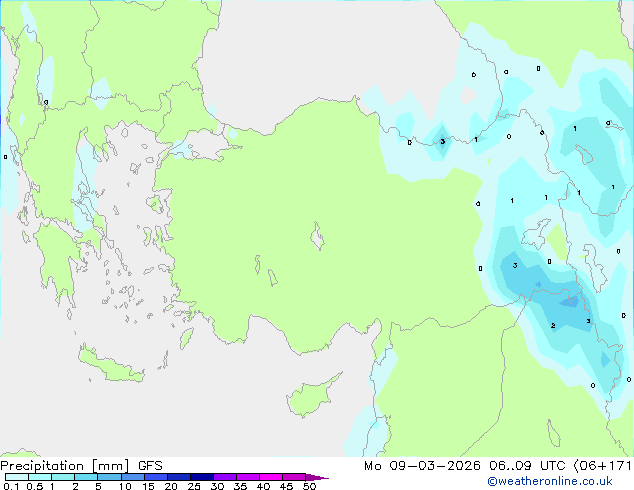Image resolution: width=634 pixels, height=490 pixels.
Task: Click the legend swatch between 10 and 15
Action: point(132,477)
